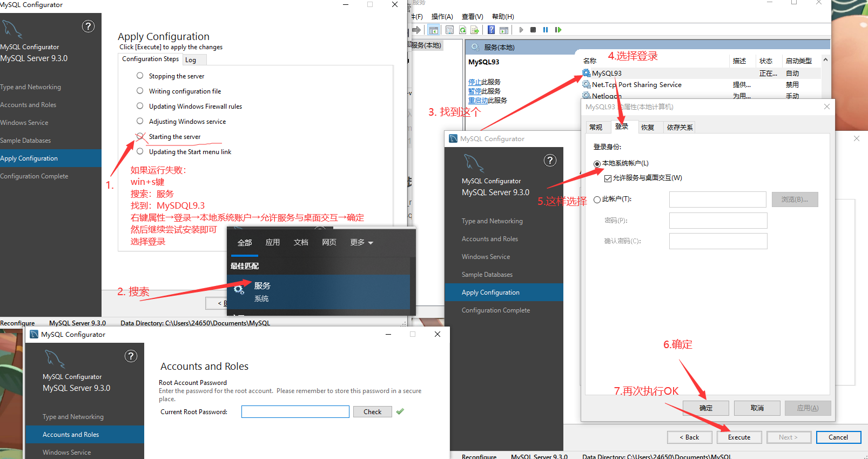
Task: Open the 帮助(H) menu
Action: pyautogui.click(x=503, y=17)
